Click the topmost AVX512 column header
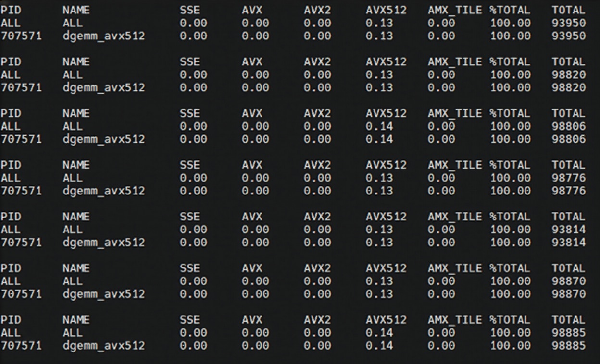The image size is (600, 364). coord(386,10)
